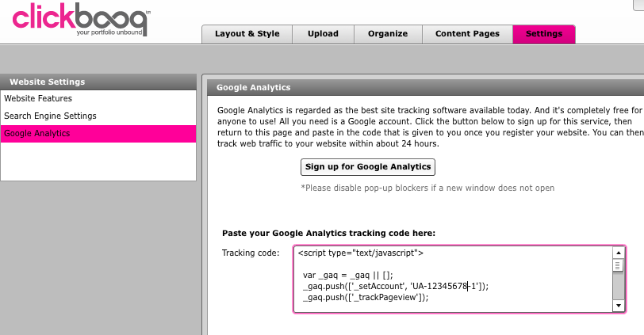Click the 'Tracking code:' field label
This screenshot has height=335, width=644.
coord(251,253)
